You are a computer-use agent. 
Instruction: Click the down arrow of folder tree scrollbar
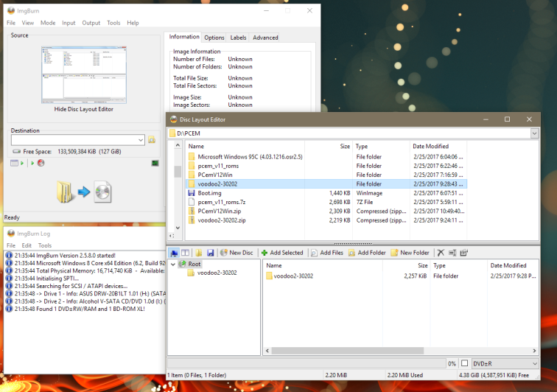178,228
